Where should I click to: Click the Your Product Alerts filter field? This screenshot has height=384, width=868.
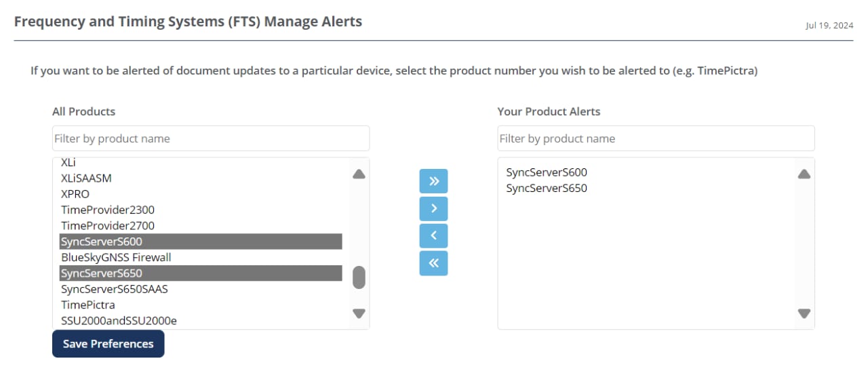tap(656, 138)
